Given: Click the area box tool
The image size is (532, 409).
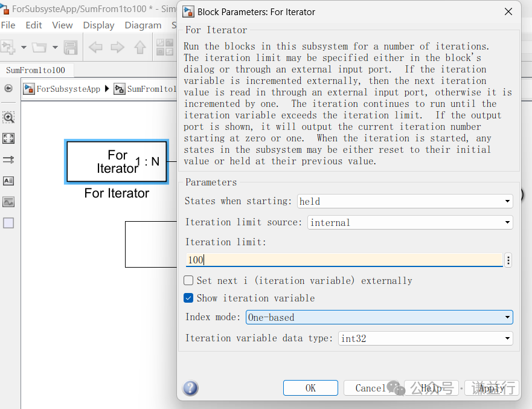Looking at the screenshot, I should tap(9, 223).
